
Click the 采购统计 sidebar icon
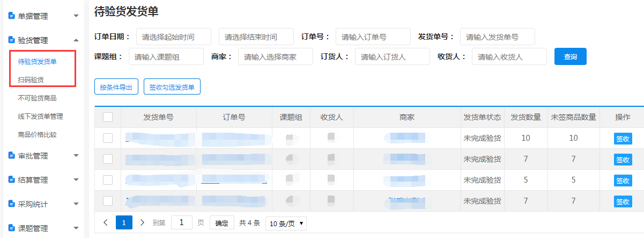[11, 204]
